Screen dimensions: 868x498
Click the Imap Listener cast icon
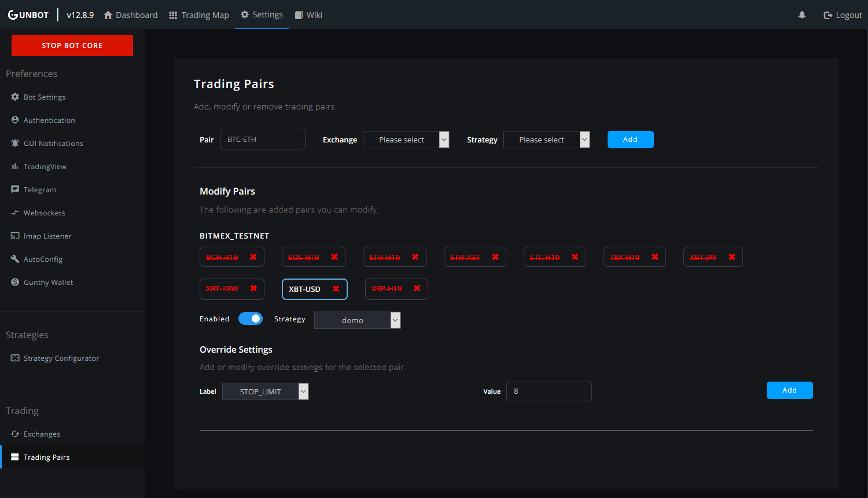click(x=15, y=236)
